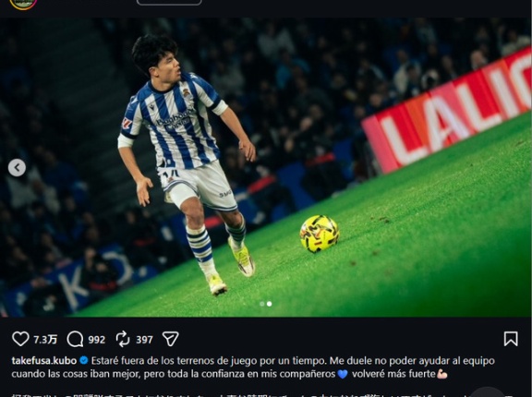Click the blue verified badge beside takefusa.kubo
This screenshot has width=532, height=397.
(84, 360)
